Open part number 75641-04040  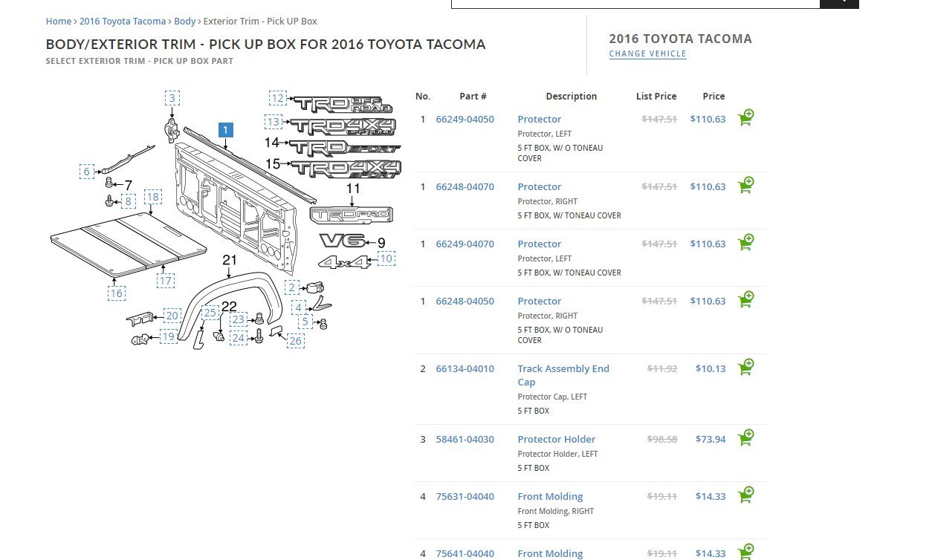(x=465, y=553)
